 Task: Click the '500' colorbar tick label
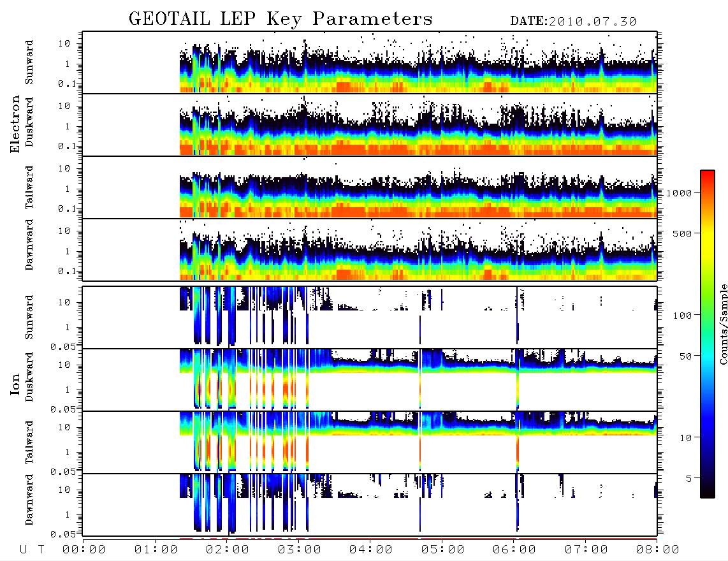pyautogui.click(x=683, y=233)
